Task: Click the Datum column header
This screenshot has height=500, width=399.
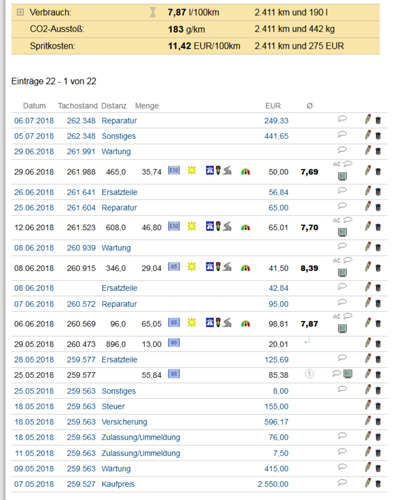Action: point(34,106)
